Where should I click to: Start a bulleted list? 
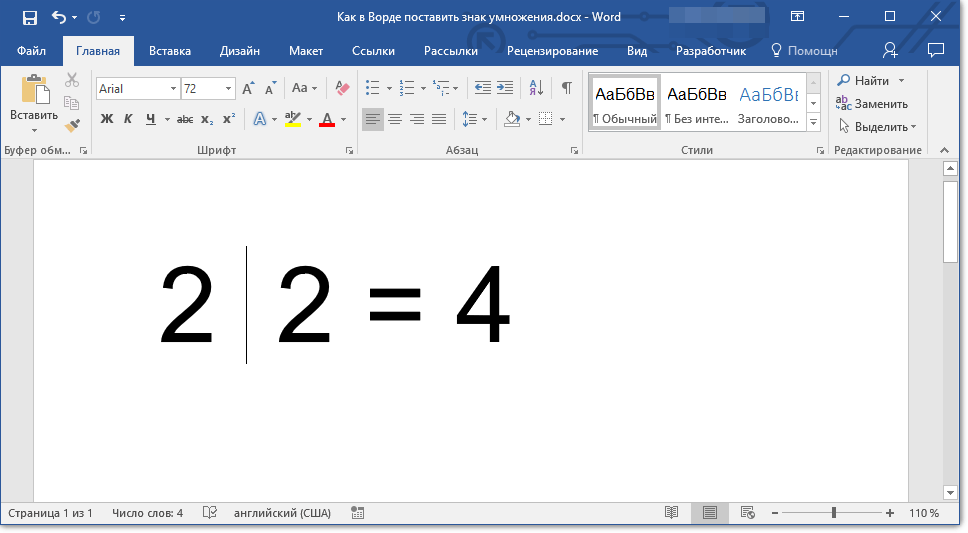pyautogui.click(x=373, y=88)
